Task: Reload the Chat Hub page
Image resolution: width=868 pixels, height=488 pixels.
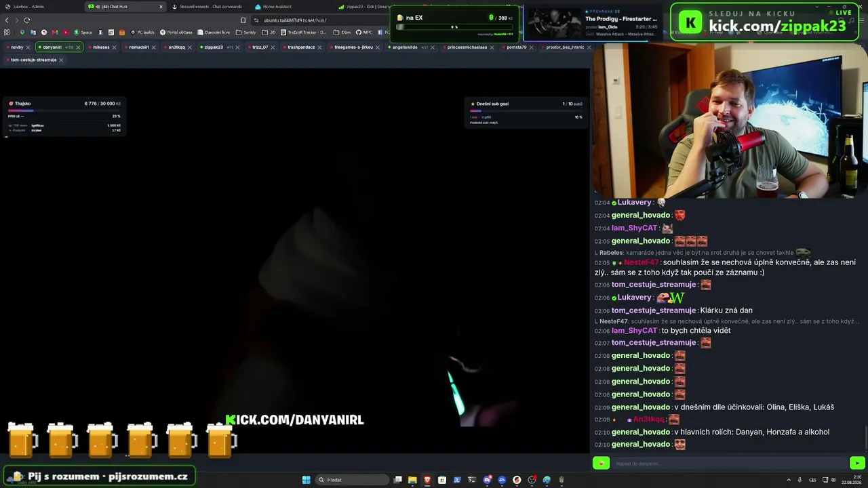Action: [27, 20]
